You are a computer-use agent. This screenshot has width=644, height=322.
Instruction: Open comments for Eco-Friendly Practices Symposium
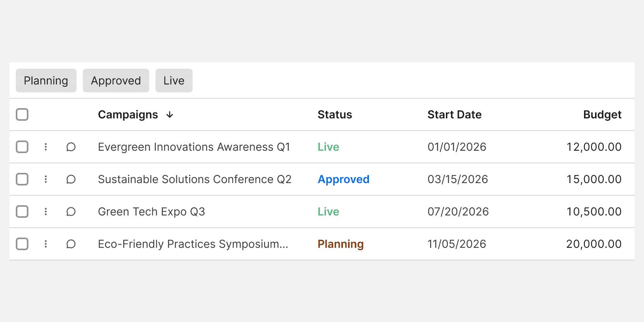point(71,244)
